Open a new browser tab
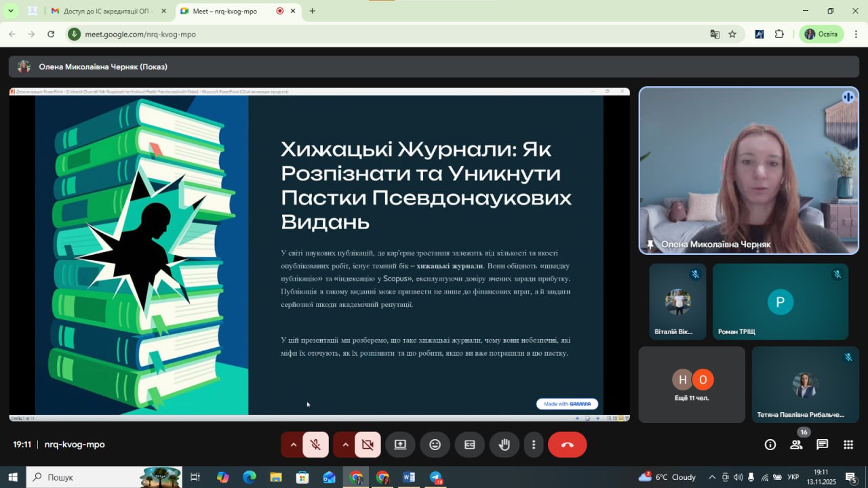 tap(312, 11)
